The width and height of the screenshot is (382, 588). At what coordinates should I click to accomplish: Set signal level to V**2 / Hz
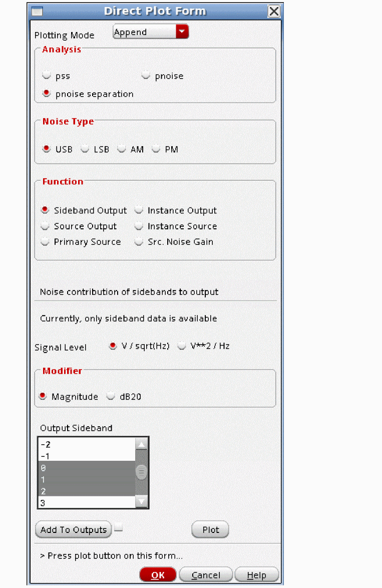pyautogui.click(x=182, y=346)
